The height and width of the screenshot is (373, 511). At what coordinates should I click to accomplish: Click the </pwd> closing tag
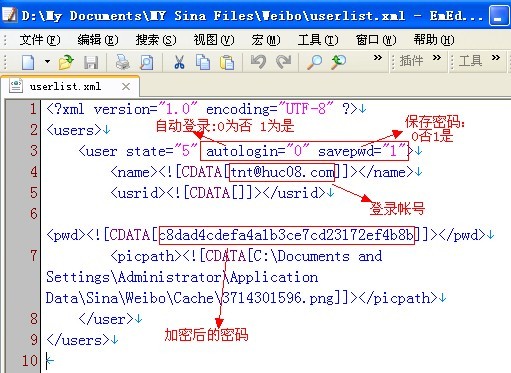pos(462,235)
